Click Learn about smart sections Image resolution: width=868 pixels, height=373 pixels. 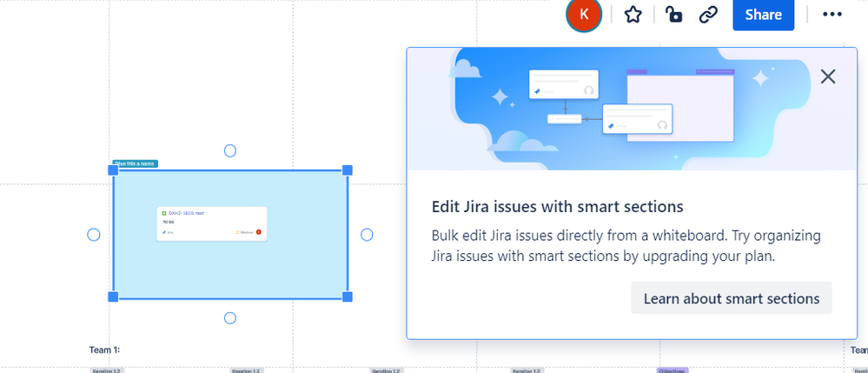(x=732, y=298)
